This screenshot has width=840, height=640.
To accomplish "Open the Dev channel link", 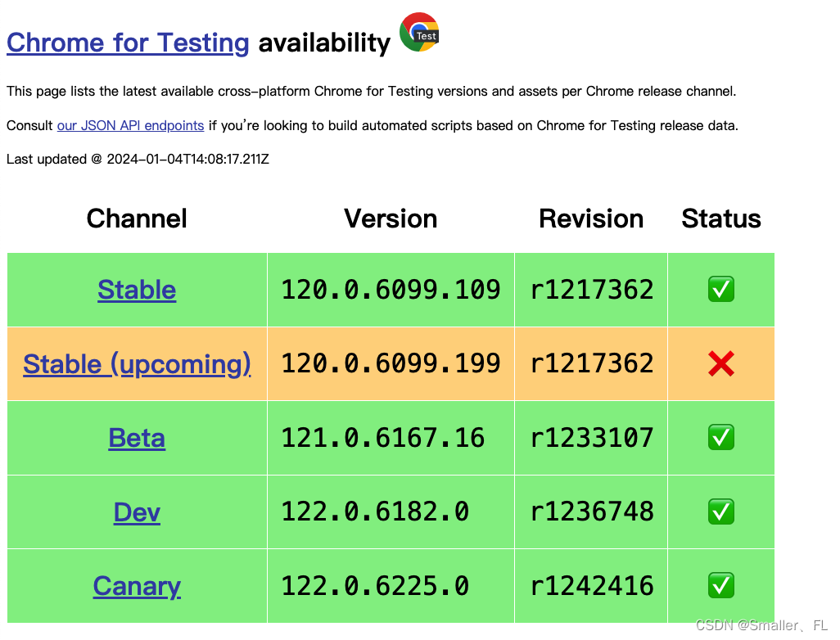I will [137, 512].
